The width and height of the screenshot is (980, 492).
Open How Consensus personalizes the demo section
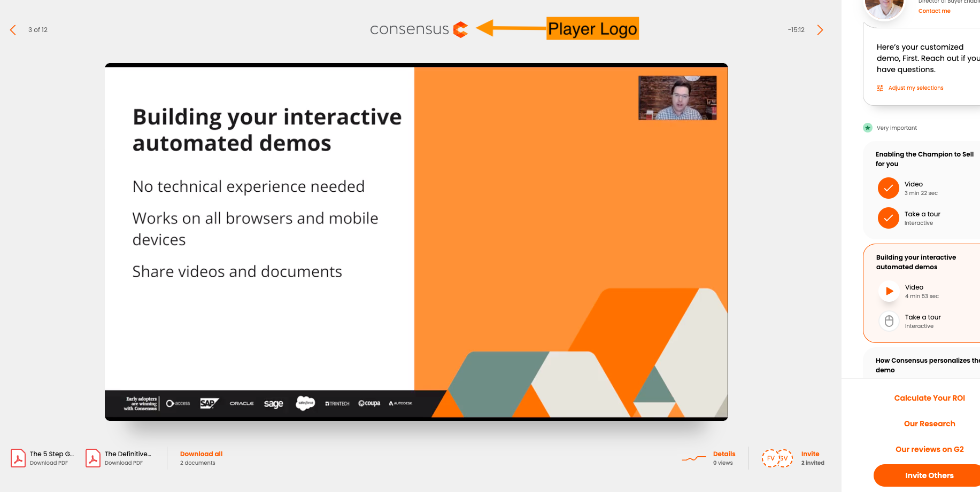tap(928, 365)
